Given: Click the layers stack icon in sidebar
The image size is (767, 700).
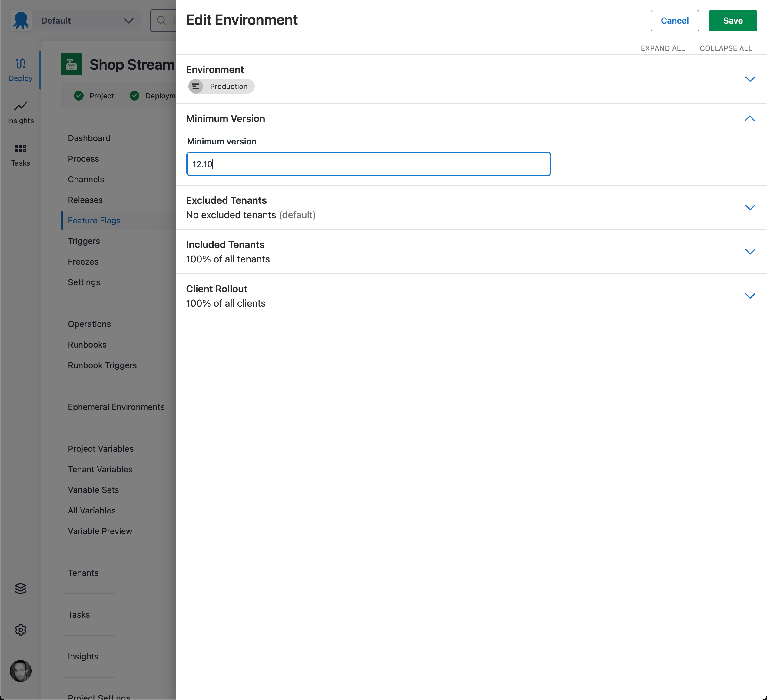Looking at the screenshot, I should (x=21, y=589).
